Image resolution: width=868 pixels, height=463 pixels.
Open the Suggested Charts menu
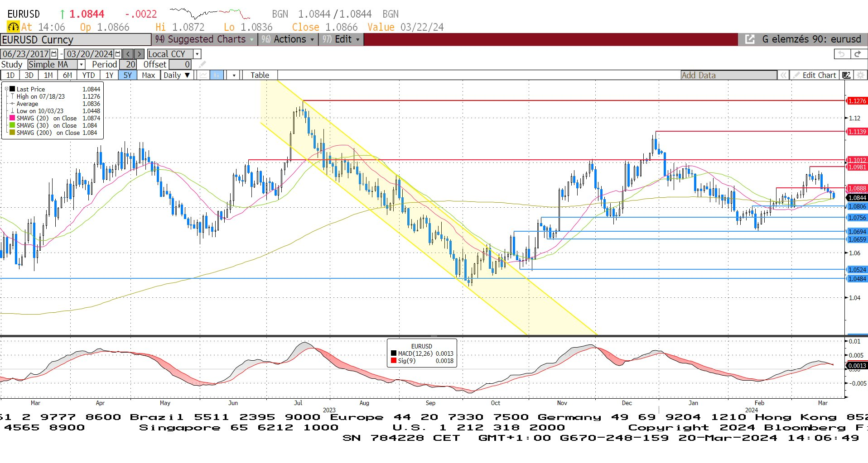(x=204, y=39)
